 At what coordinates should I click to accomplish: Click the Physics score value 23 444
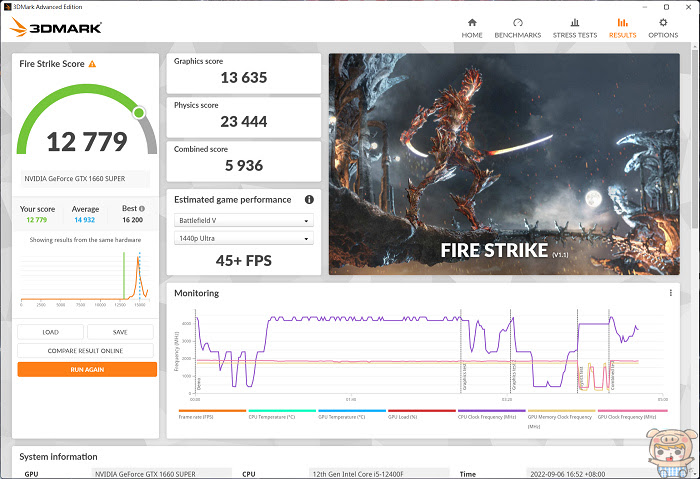tap(244, 121)
